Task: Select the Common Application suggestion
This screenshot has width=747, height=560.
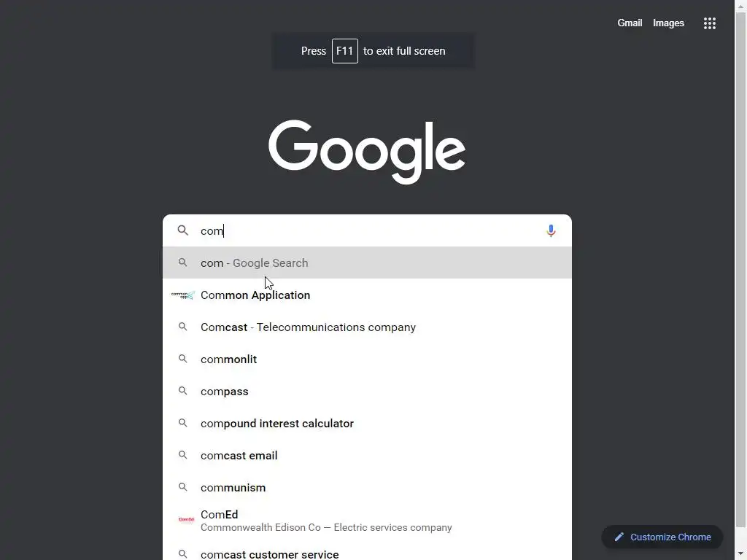Action: [367, 295]
